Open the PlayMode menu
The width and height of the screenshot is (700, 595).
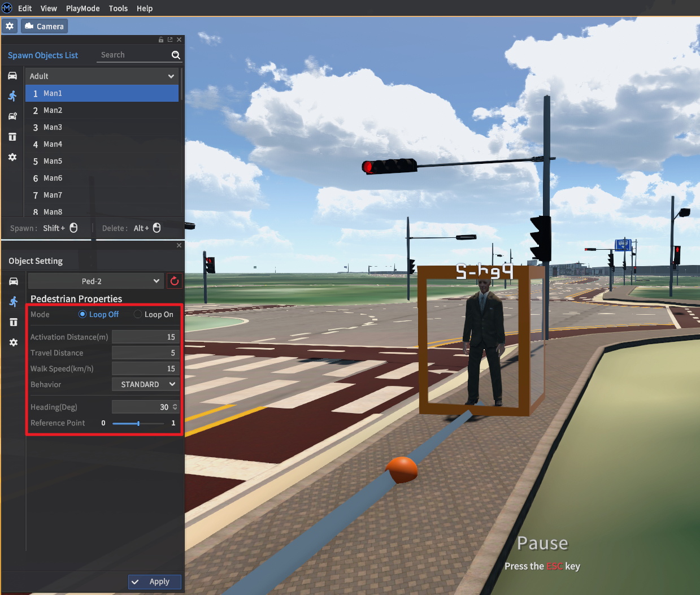[82, 8]
